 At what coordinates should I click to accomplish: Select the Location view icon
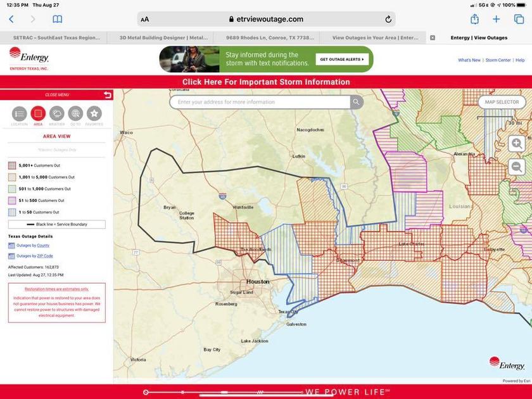coord(20,113)
